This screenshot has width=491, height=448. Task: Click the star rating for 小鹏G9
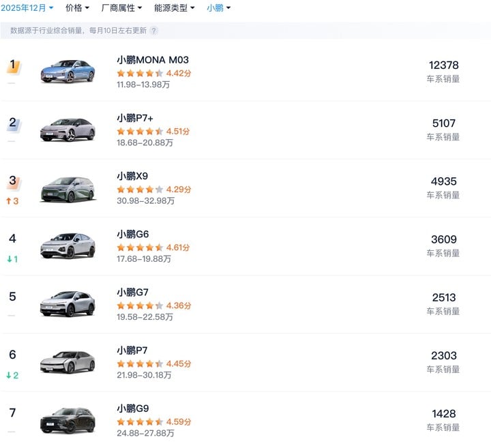[x=140, y=422]
